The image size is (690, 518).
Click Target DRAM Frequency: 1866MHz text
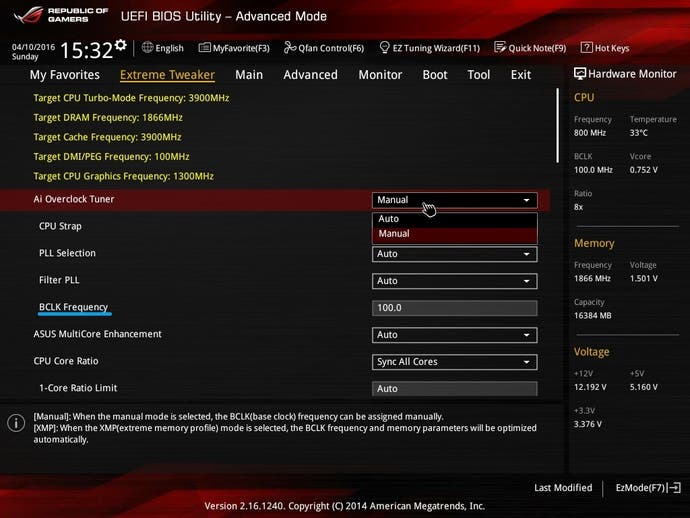(108, 118)
